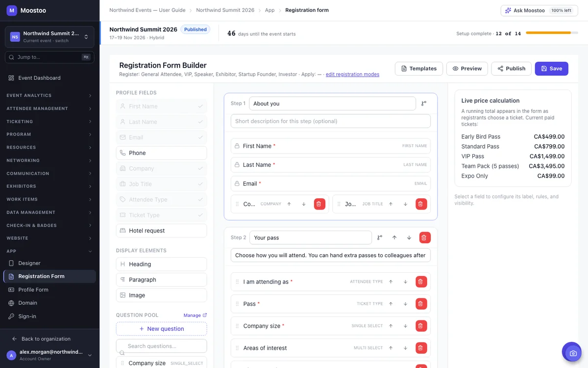
Task: Delete Step 2 Your pass
Action: [425, 237]
